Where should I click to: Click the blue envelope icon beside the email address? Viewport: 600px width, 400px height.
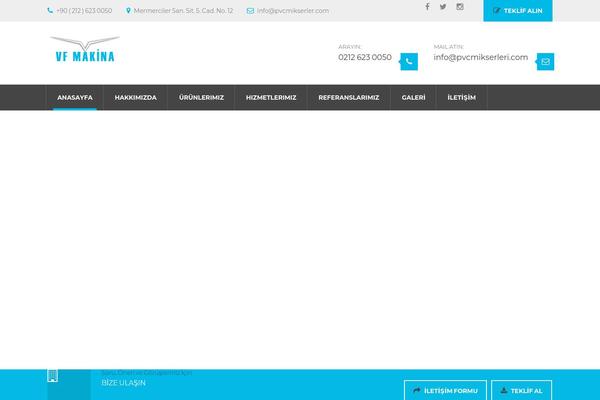point(545,62)
